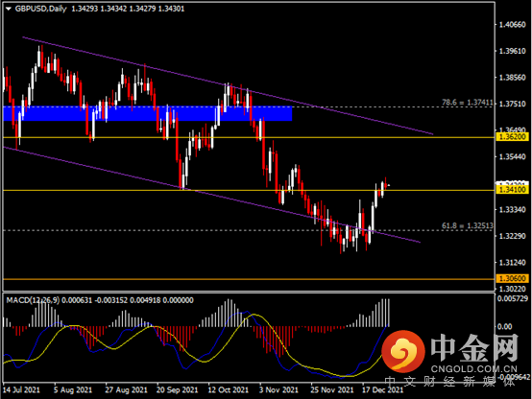Viewport: 532px width, 399px height.
Task: Click the GBPUSD,Daily chart title
Action: click(x=40, y=9)
